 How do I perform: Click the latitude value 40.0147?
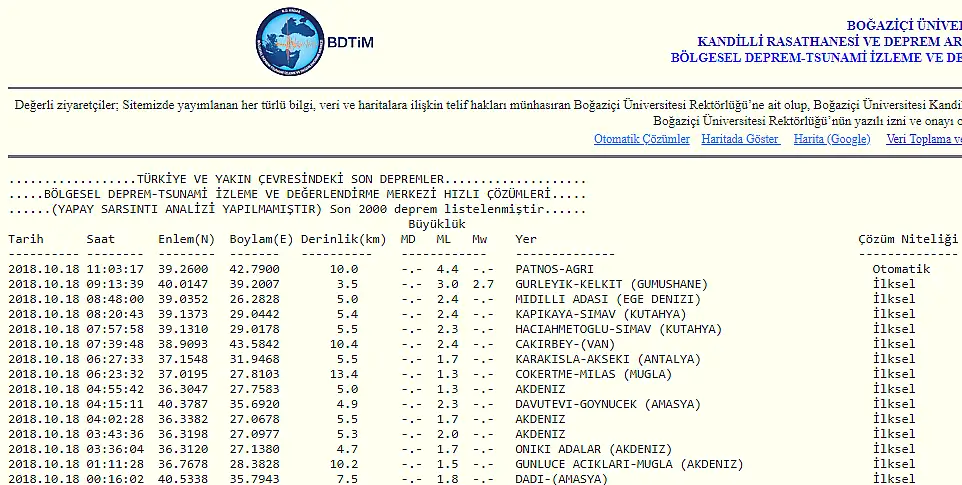tap(183, 285)
